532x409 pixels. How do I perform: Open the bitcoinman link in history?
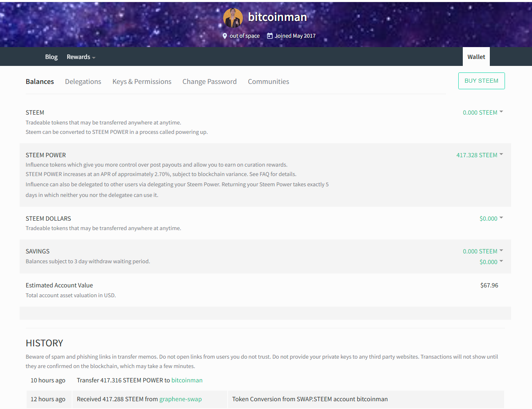(187, 380)
